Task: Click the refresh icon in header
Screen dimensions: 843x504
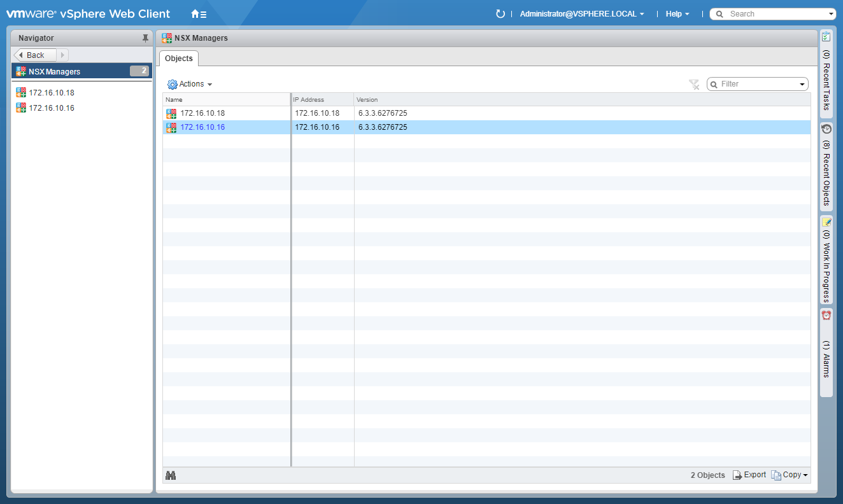Action: click(x=500, y=14)
